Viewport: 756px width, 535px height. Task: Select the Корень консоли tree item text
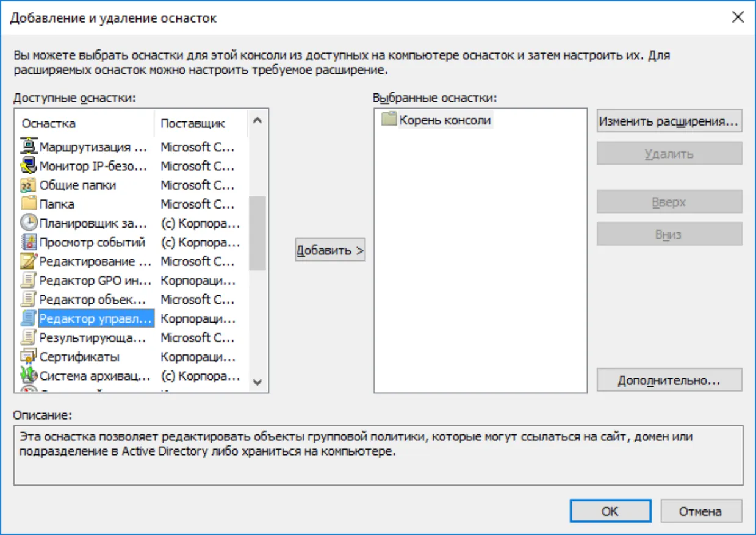tap(445, 120)
